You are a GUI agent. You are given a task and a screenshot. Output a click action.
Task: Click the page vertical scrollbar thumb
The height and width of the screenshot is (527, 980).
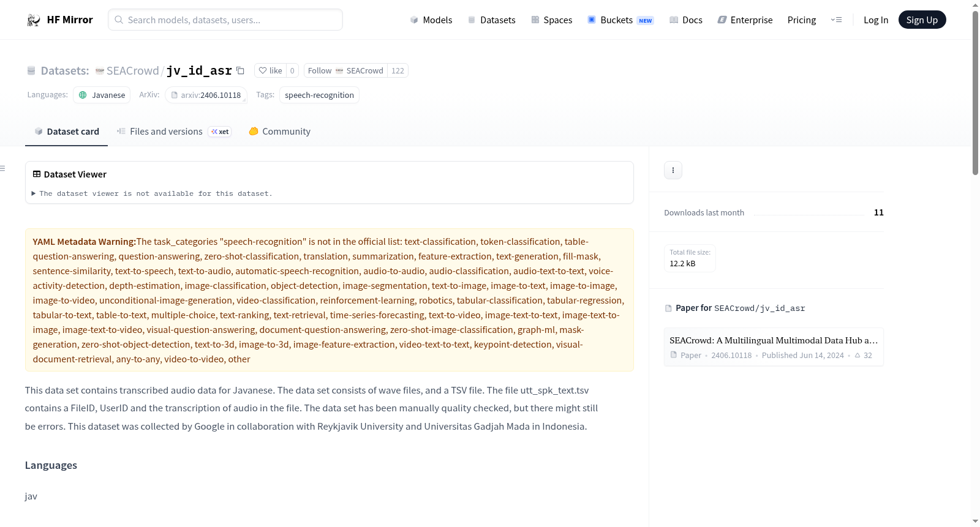point(975,92)
